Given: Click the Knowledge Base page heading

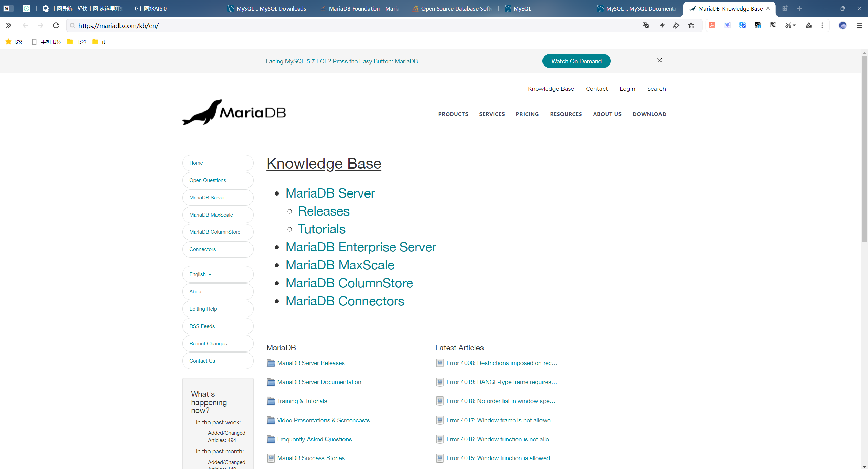Looking at the screenshot, I should (324, 164).
